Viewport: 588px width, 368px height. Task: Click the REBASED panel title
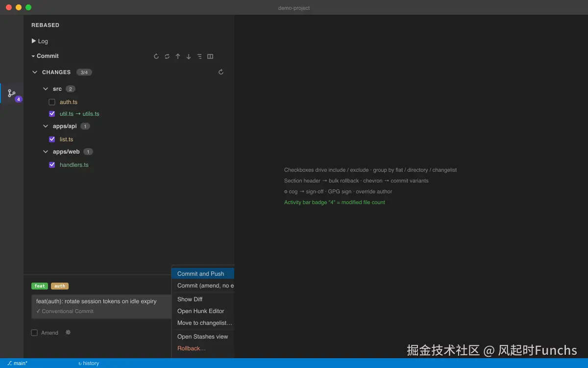[x=45, y=25]
